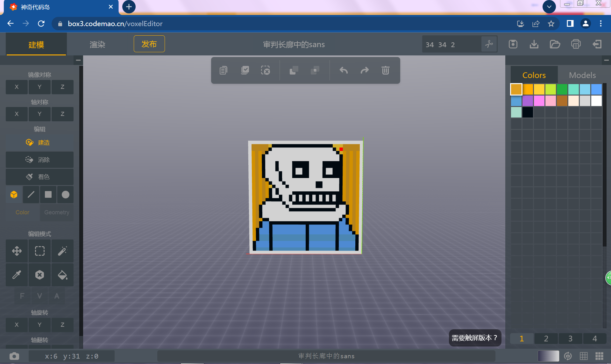611x364 pixels.
Task: Undo the last action
Action: [344, 70]
